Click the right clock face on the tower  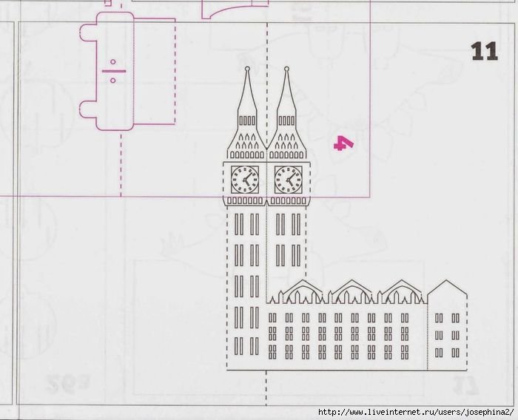coord(288,179)
